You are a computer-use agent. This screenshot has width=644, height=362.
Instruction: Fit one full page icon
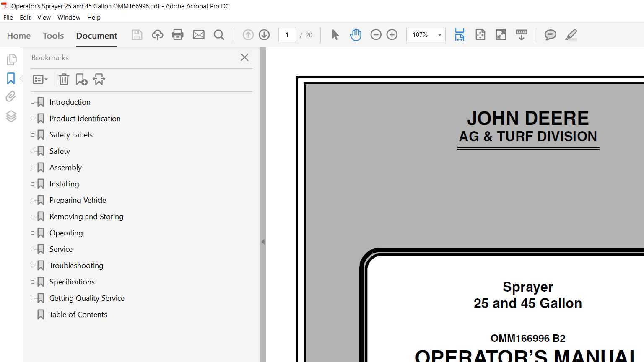pyautogui.click(x=480, y=35)
